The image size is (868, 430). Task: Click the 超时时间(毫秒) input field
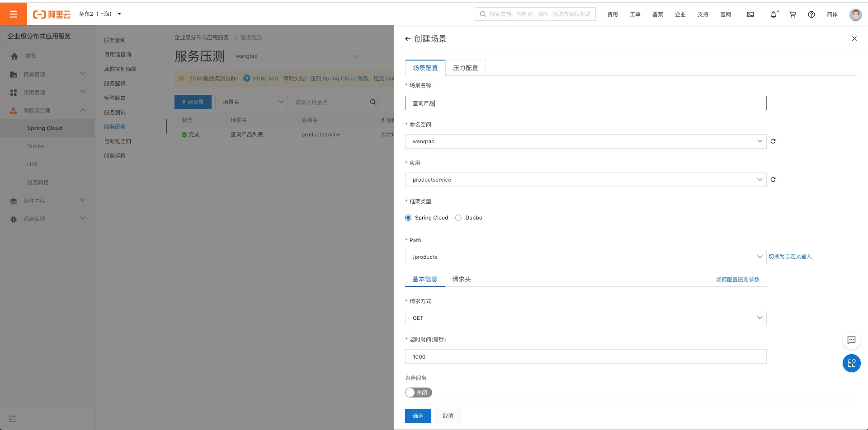tap(585, 356)
